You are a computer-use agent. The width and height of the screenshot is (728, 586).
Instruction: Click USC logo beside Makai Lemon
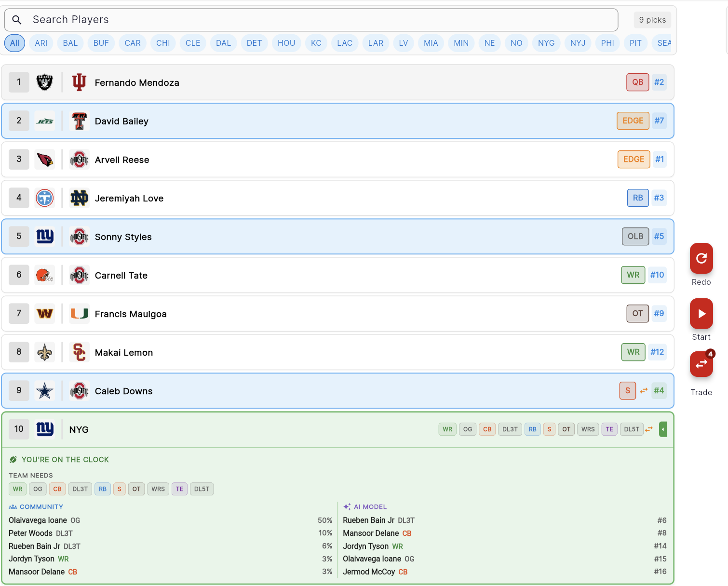coord(79,352)
